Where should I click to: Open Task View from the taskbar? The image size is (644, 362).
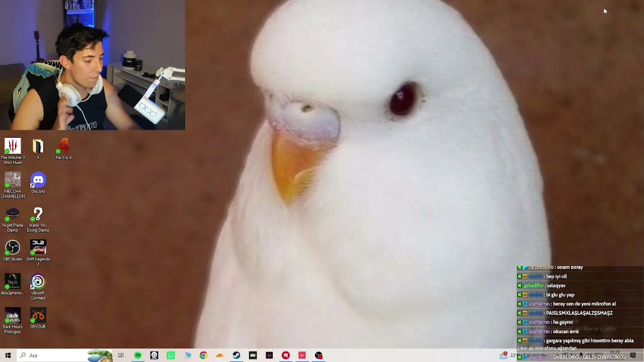pyautogui.click(x=121, y=355)
